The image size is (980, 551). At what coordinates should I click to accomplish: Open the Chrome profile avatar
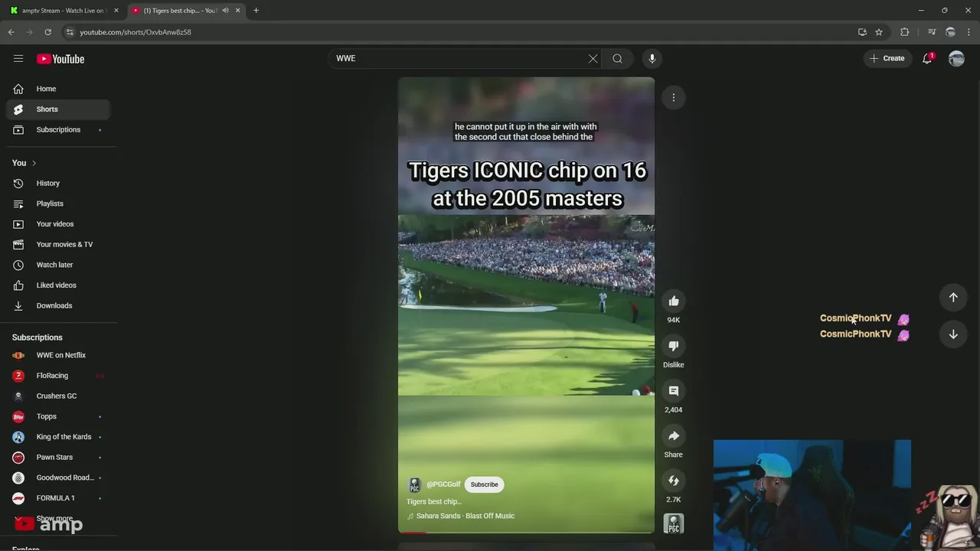(950, 32)
